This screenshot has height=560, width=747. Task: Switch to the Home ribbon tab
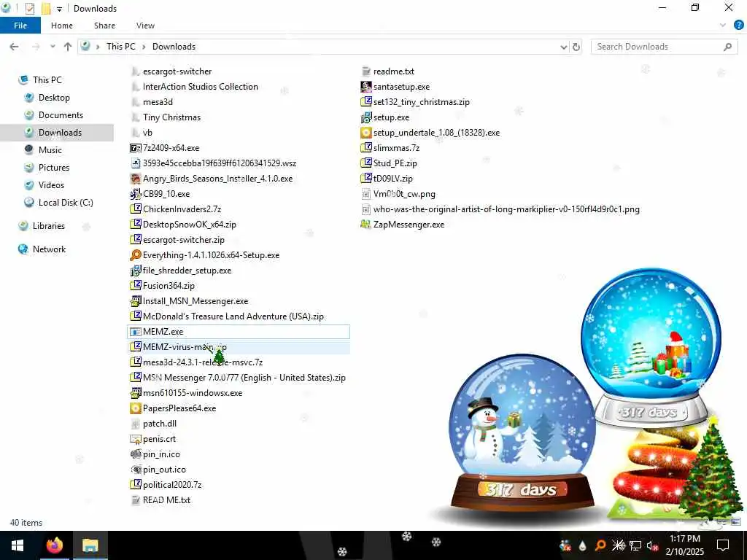(x=62, y=26)
